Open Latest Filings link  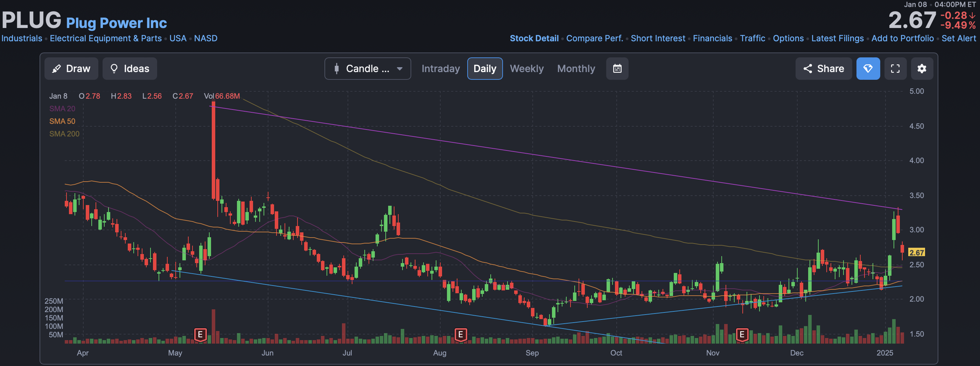pos(837,38)
